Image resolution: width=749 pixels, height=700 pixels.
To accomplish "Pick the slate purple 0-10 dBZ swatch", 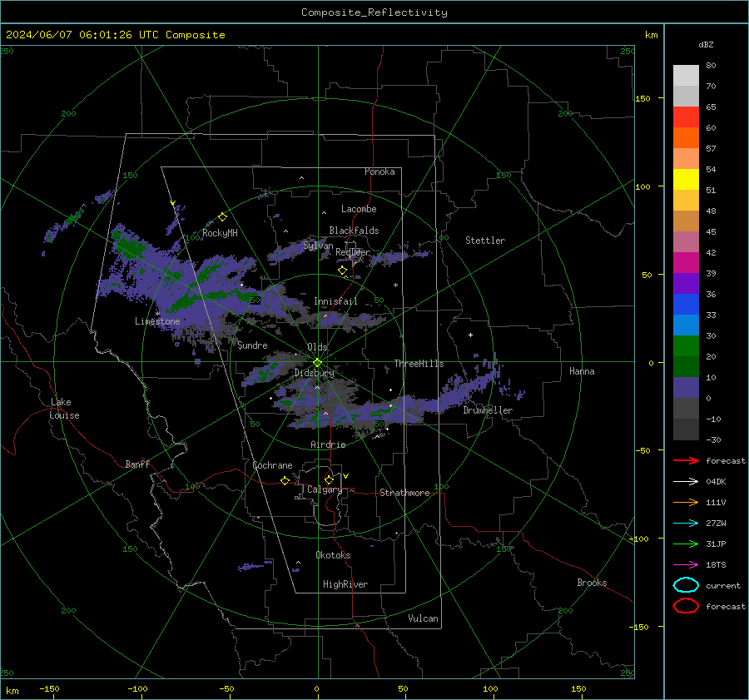I will pyautogui.click(x=686, y=388).
